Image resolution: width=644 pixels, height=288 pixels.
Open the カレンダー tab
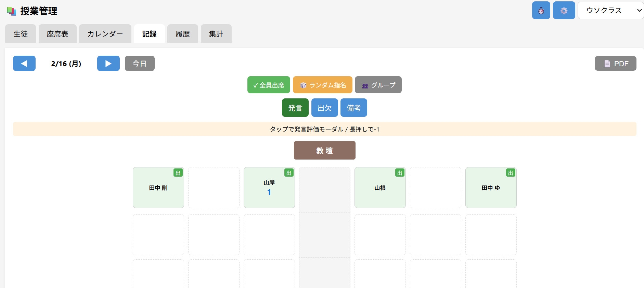tap(105, 34)
